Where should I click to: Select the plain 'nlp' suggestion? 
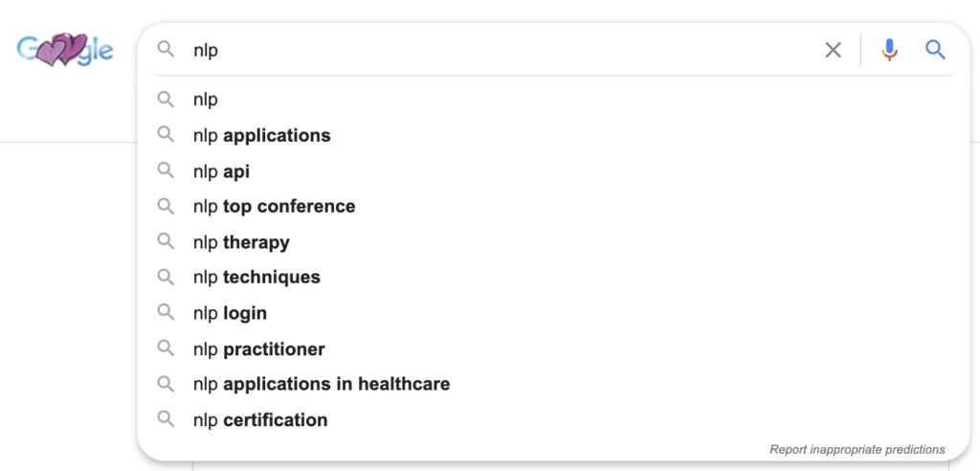pos(206,100)
